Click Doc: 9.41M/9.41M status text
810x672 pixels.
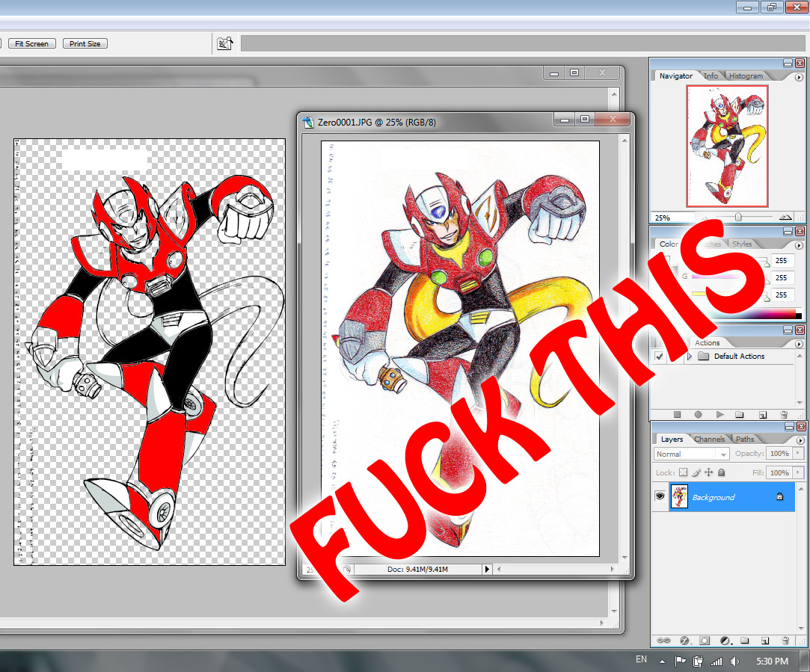click(x=417, y=570)
